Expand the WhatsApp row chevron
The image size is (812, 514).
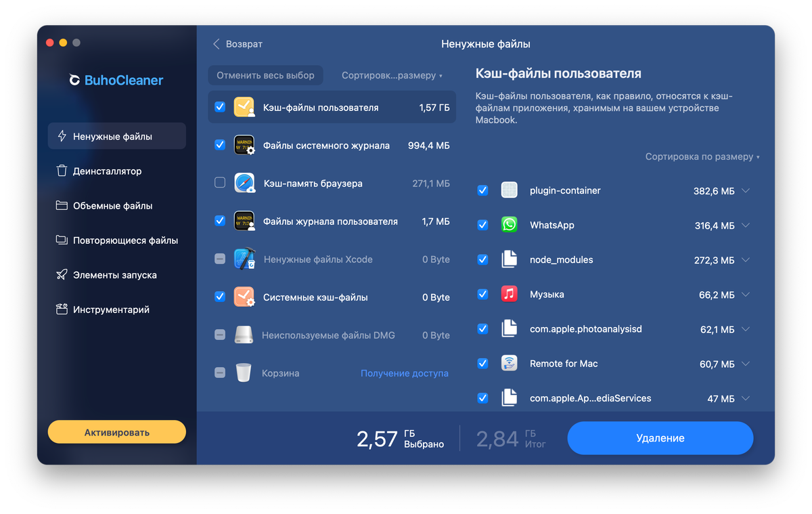(x=746, y=226)
